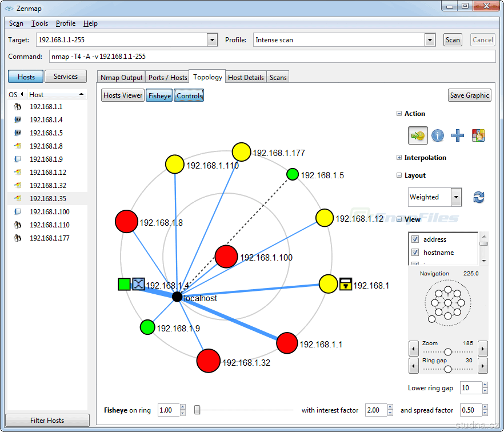Open the Layout Weighted dropdown
Viewport: 504px width, 432px height.
pos(456,197)
